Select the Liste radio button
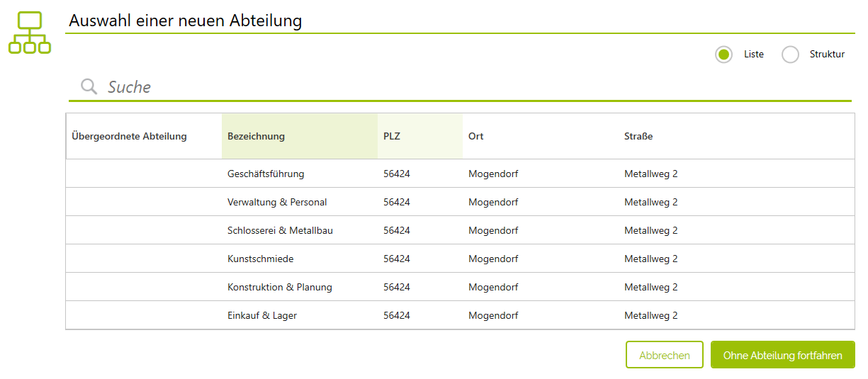868x379 pixels. tap(723, 55)
